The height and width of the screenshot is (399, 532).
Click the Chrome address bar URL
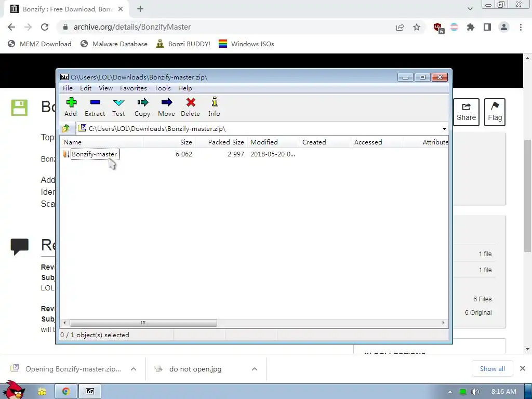click(x=132, y=27)
